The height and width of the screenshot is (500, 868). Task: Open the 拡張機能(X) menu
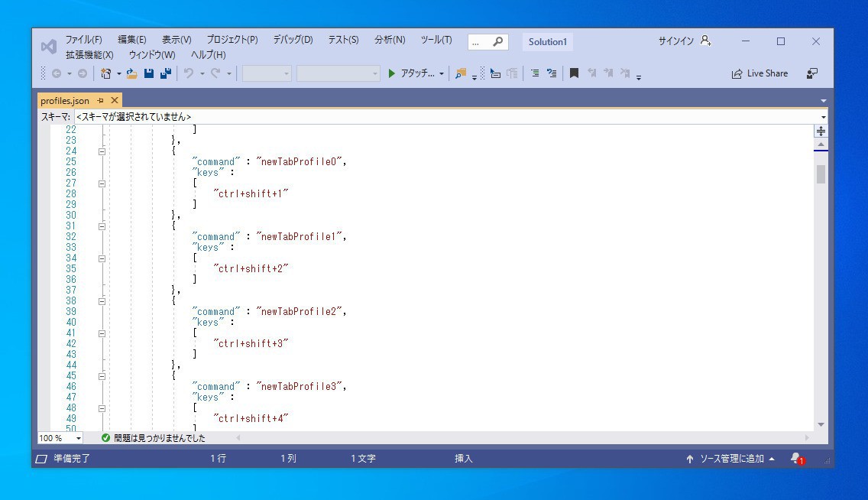pos(89,55)
